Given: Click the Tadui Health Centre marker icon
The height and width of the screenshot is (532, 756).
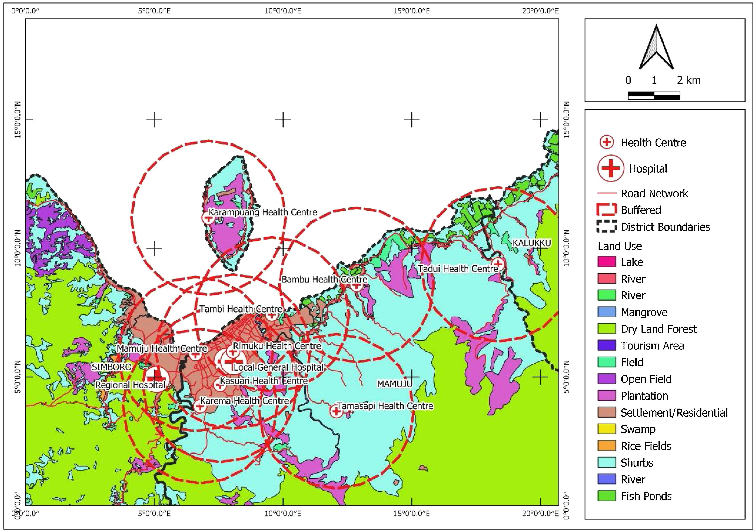Looking at the screenshot, I should [498, 263].
